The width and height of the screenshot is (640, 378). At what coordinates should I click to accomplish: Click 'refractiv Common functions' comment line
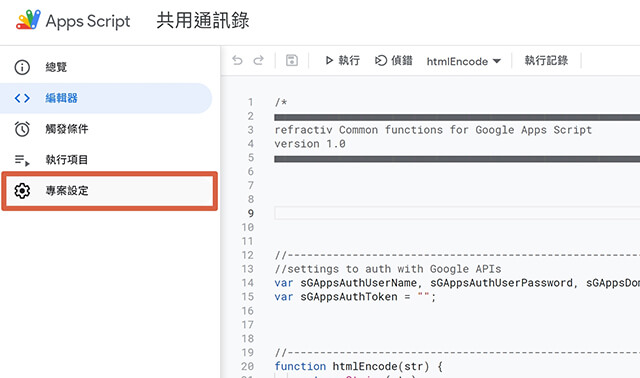tap(433, 130)
